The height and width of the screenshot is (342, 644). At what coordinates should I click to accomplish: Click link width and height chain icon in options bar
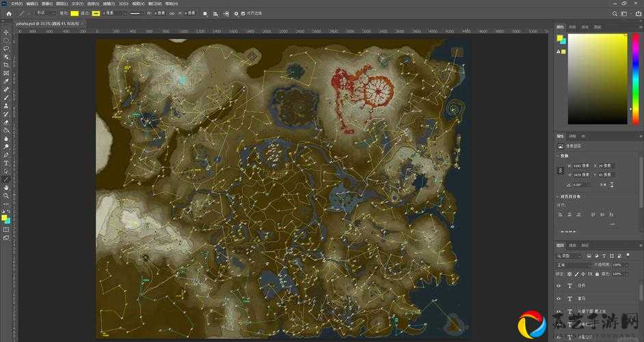pyautogui.click(x=172, y=14)
